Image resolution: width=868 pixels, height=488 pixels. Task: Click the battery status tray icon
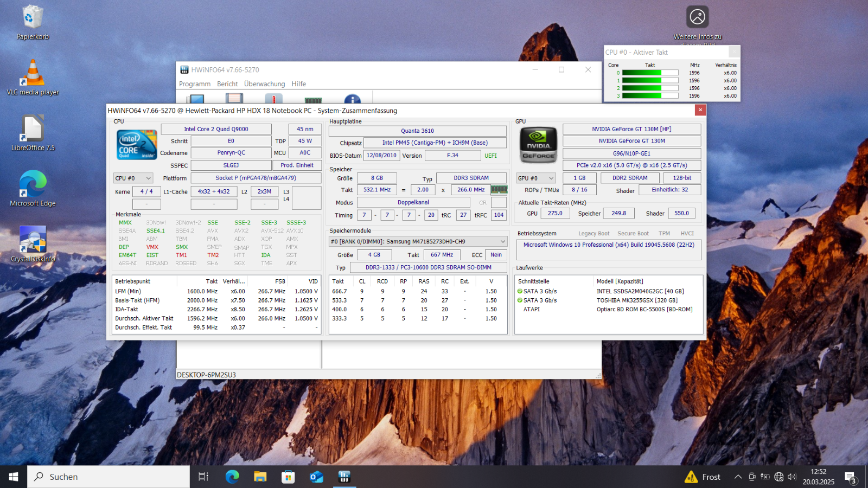coord(765,477)
